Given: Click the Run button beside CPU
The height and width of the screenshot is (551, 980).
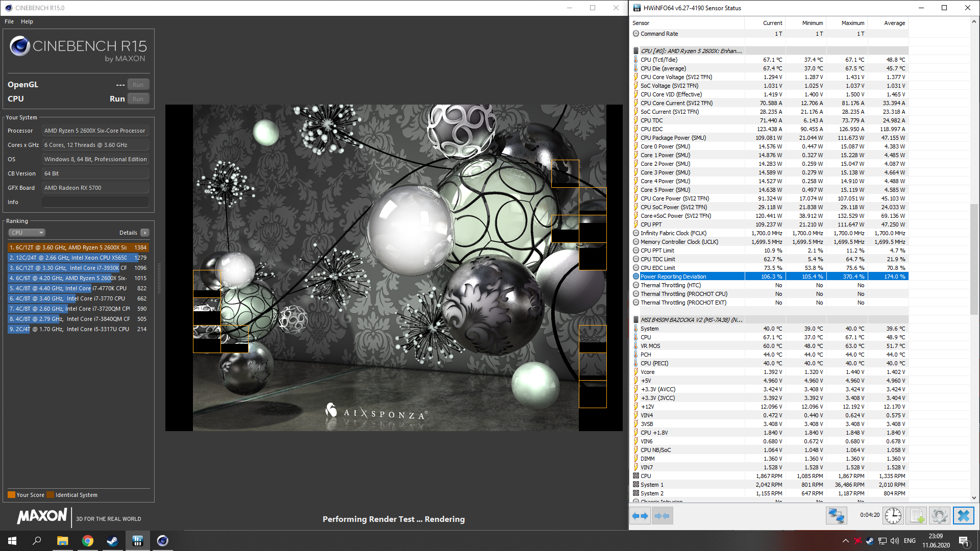Looking at the screenshot, I should [x=138, y=99].
